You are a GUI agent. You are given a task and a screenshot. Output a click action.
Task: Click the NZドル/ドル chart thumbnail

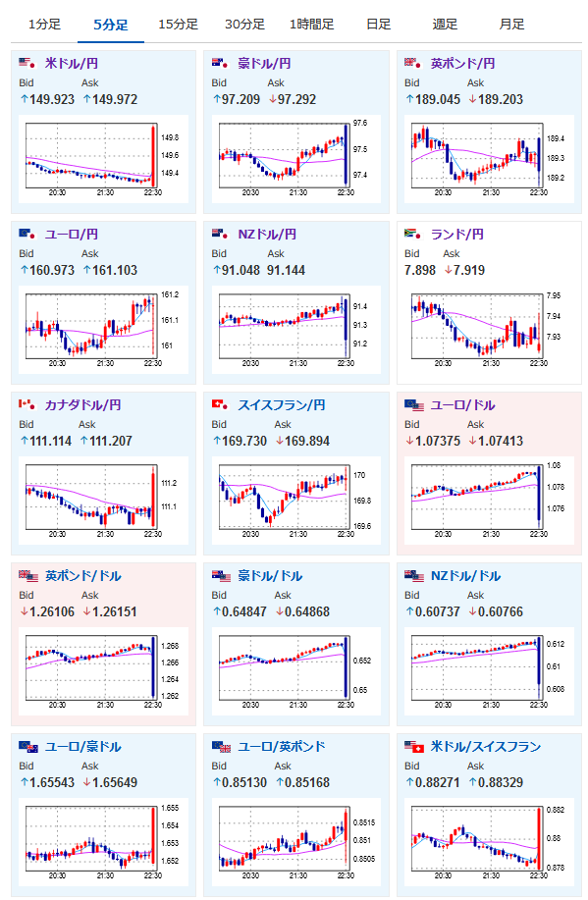coord(489,671)
